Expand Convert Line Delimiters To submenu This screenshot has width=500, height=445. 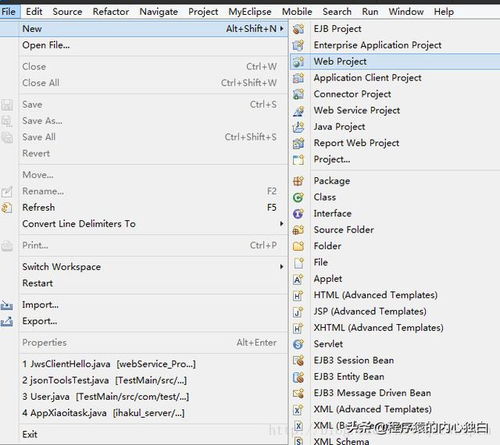282,224
